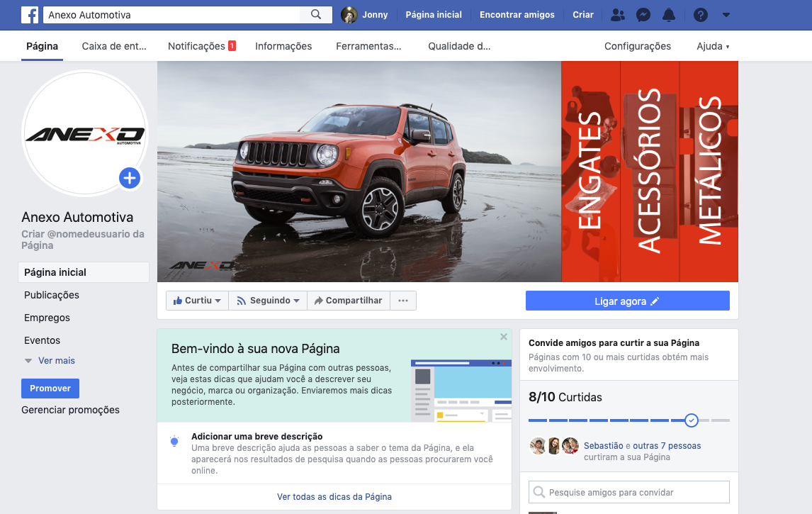This screenshot has width=812, height=514.
Task: Open the quick help question icon
Action: 701,15
